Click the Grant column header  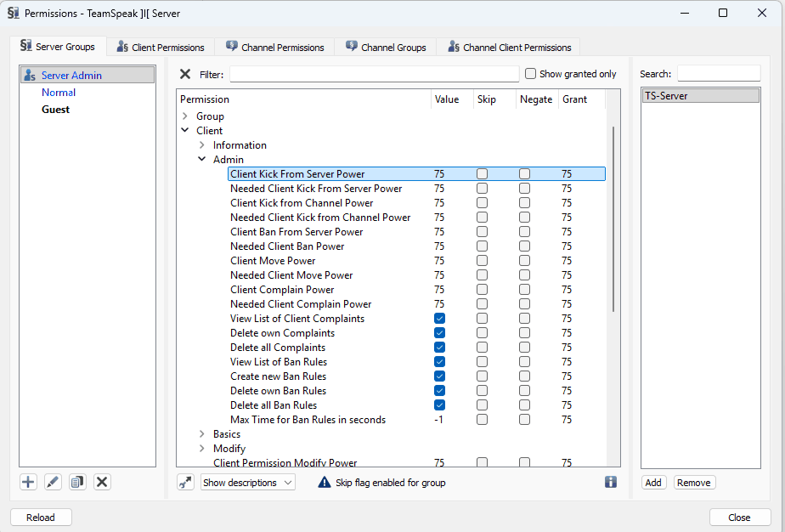(x=582, y=99)
